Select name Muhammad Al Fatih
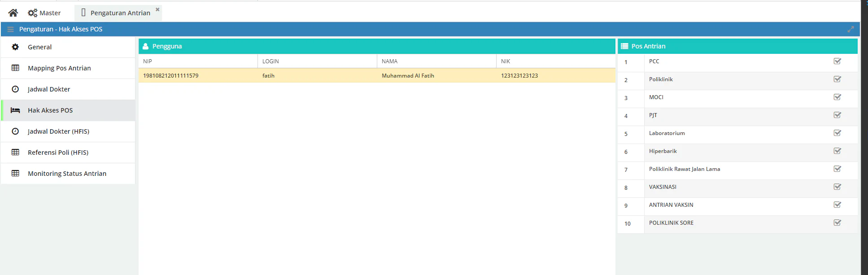Screen dimensions: 868x275 click(436, 76)
